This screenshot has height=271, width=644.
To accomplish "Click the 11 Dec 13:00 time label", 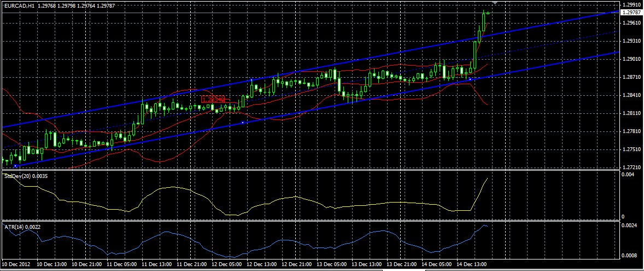I will [x=156, y=263].
